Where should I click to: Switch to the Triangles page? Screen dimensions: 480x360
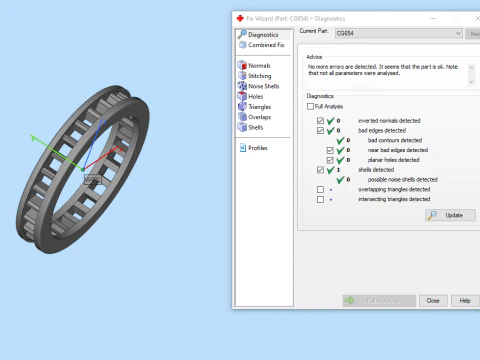click(259, 107)
